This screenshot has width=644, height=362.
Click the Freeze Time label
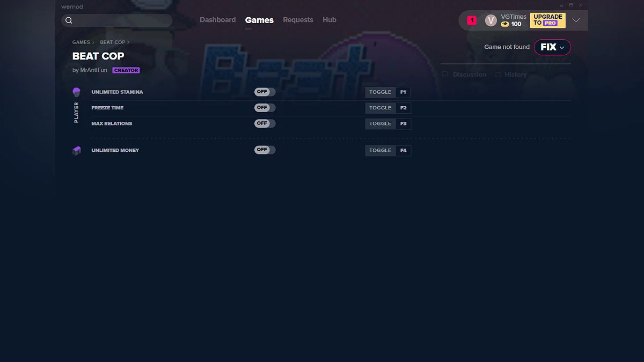point(107,108)
